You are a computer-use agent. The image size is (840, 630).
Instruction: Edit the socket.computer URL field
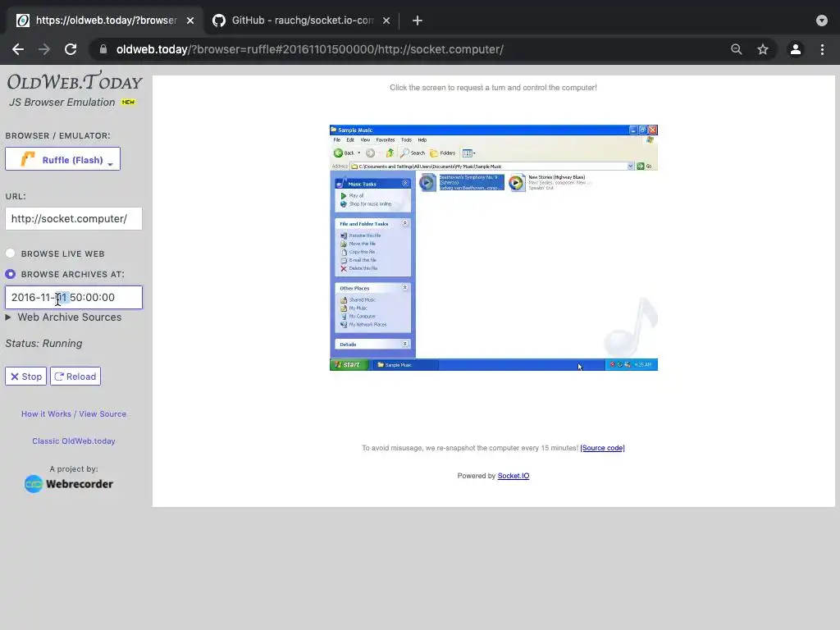74,218
